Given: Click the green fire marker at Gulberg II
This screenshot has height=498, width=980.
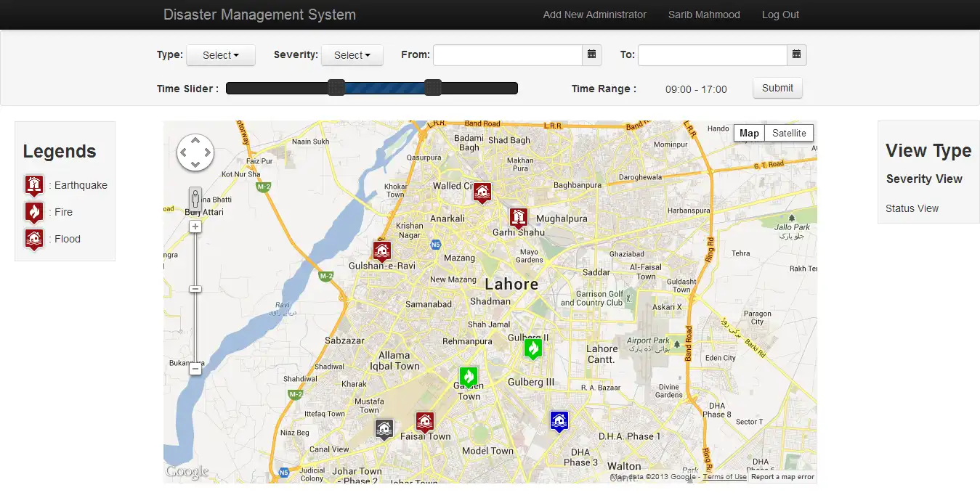Looking at the screenshot, I should (533, 348).
